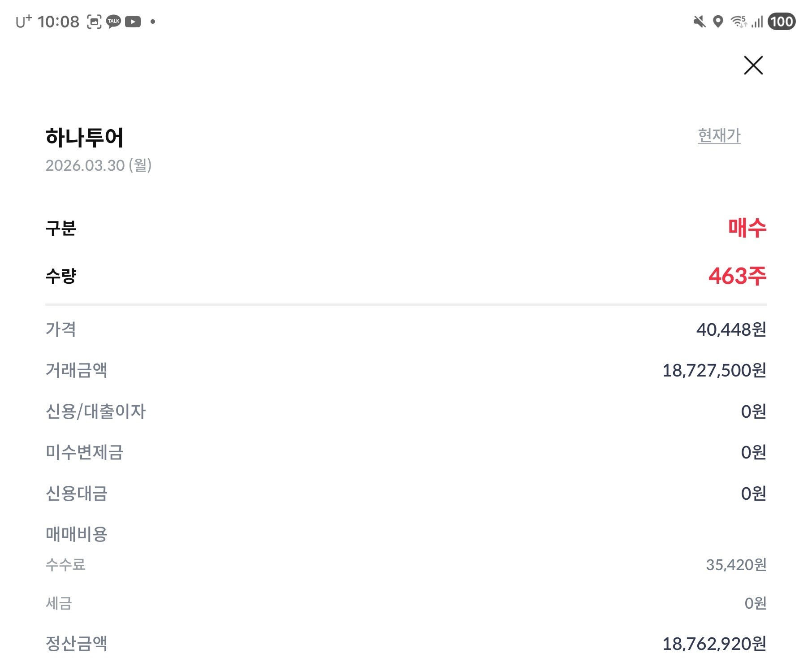Close the 하나투어 trade detail screen

pos(753,65)
